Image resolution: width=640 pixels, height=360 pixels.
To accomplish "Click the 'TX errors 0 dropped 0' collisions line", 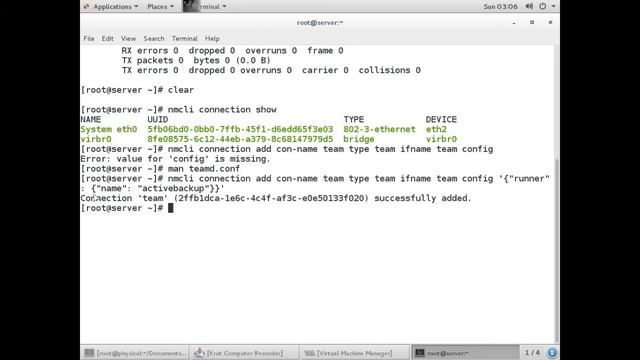I will pos(271,70).
